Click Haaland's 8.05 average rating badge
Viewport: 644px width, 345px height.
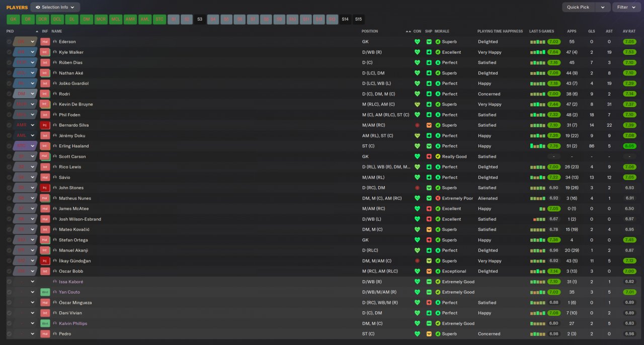[629, 146]
